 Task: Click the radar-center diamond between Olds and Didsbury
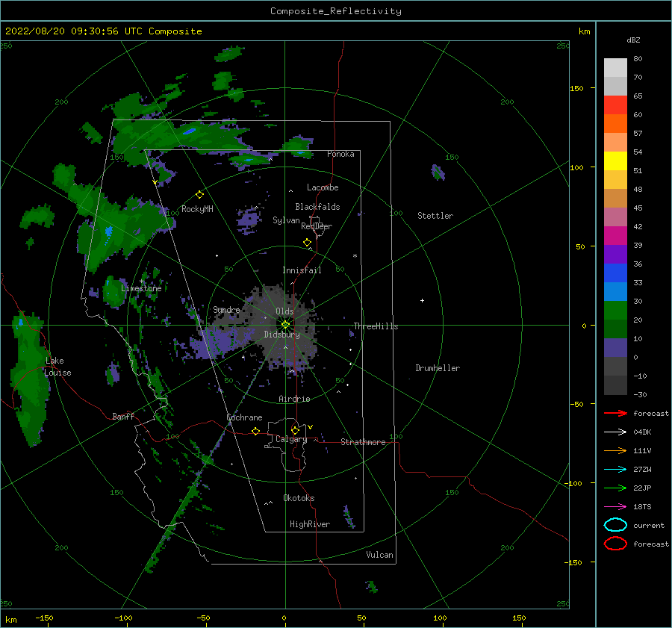coord(285,325)
